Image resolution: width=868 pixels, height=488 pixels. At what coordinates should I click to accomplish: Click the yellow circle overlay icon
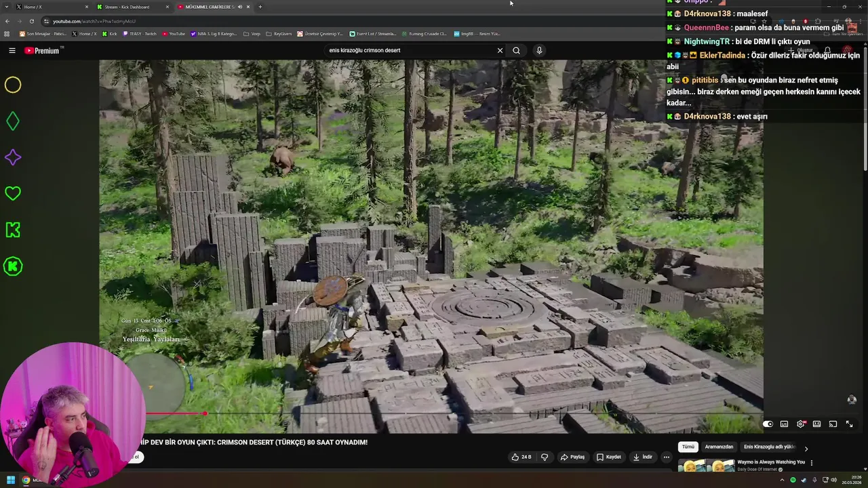13,85
